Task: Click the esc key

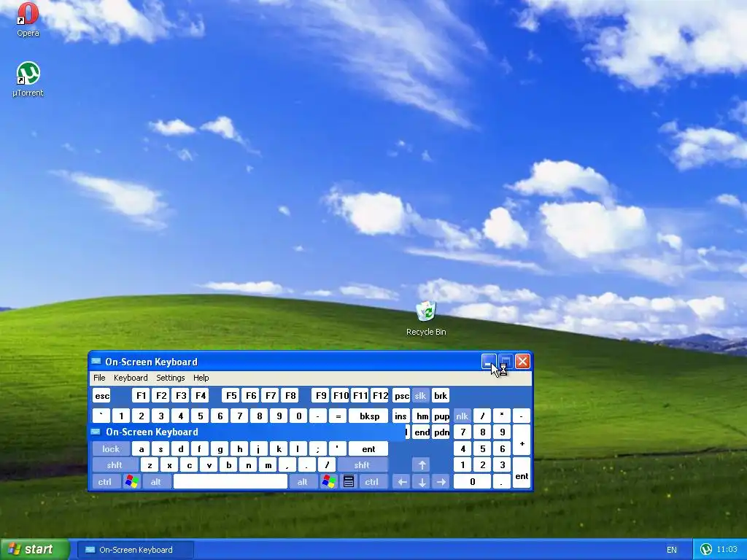Action: [101, 396]
